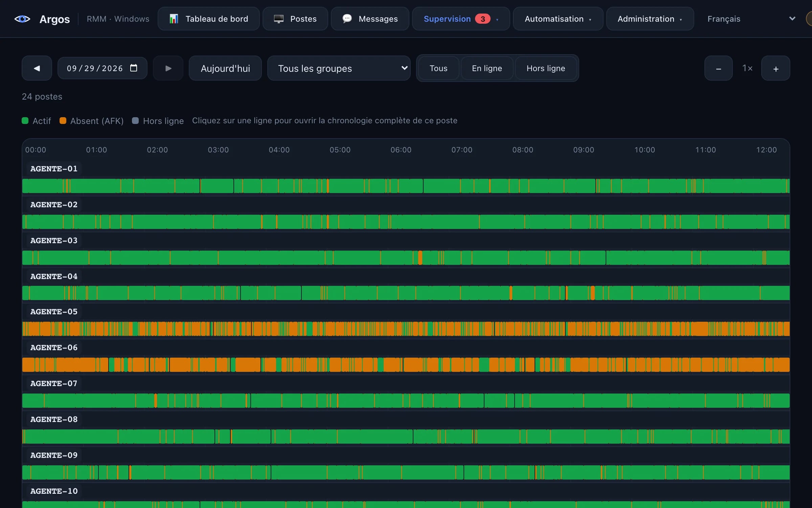Open the Supervision menu

click(x=461, y=19)
